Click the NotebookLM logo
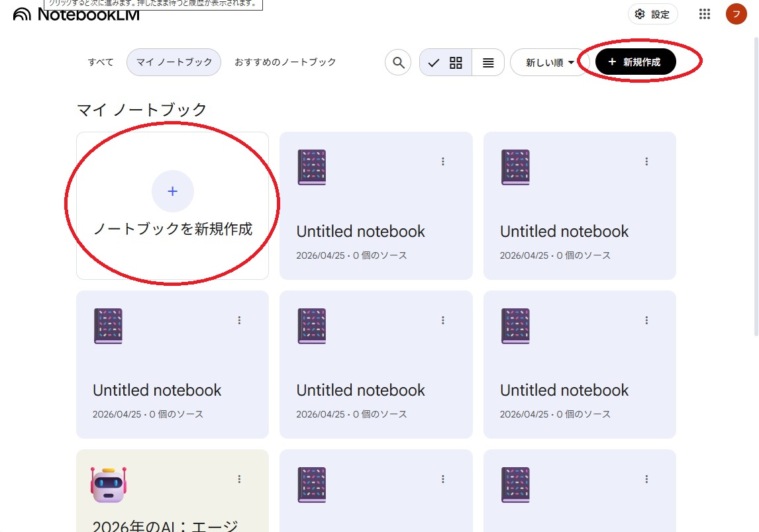759x532 pixels. click(x=76, y=14)
